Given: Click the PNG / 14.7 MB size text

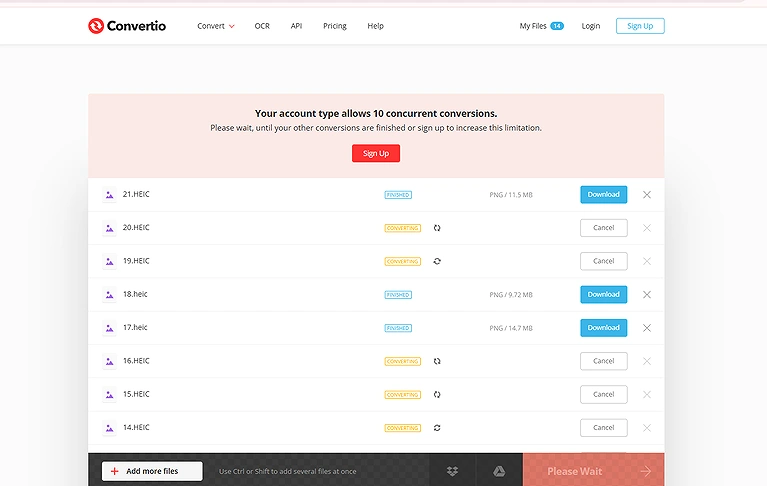Looking at the screenshot, I should [511, 328].
